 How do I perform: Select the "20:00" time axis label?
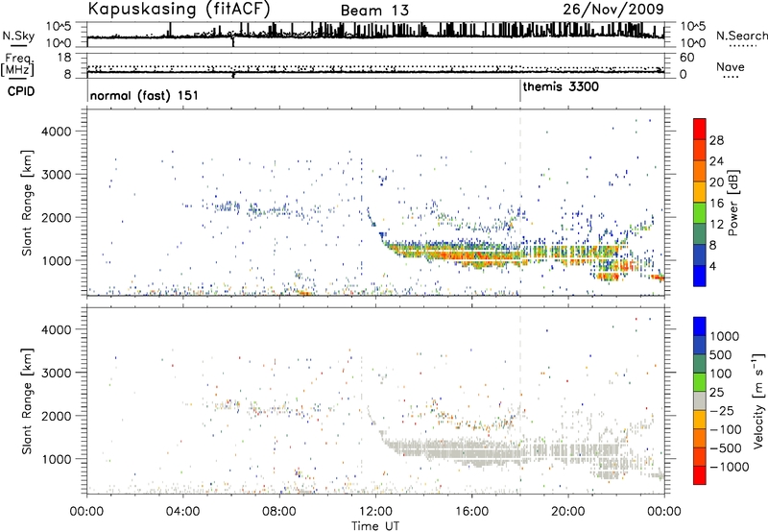click(568, 512)
